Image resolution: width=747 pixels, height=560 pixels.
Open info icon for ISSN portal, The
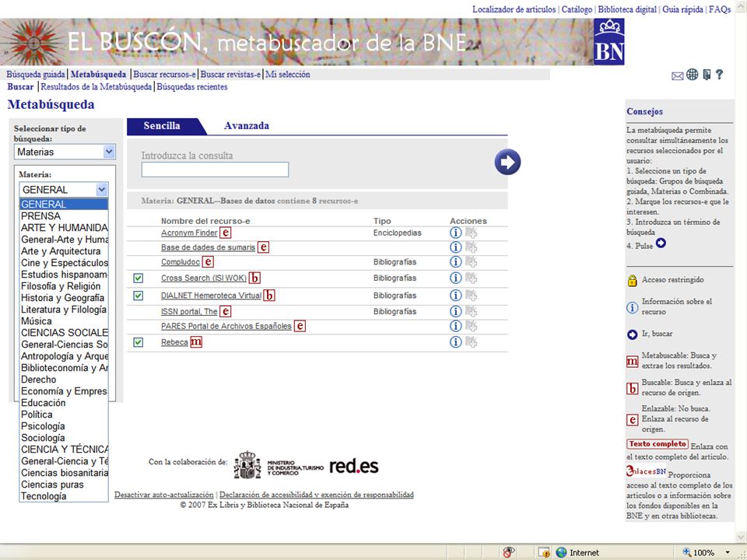pyautogui.click(x=455, y=311)
